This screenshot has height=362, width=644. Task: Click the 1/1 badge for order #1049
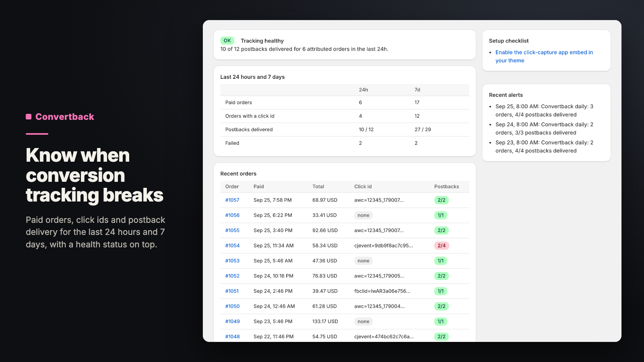click(x=441, y=321)
